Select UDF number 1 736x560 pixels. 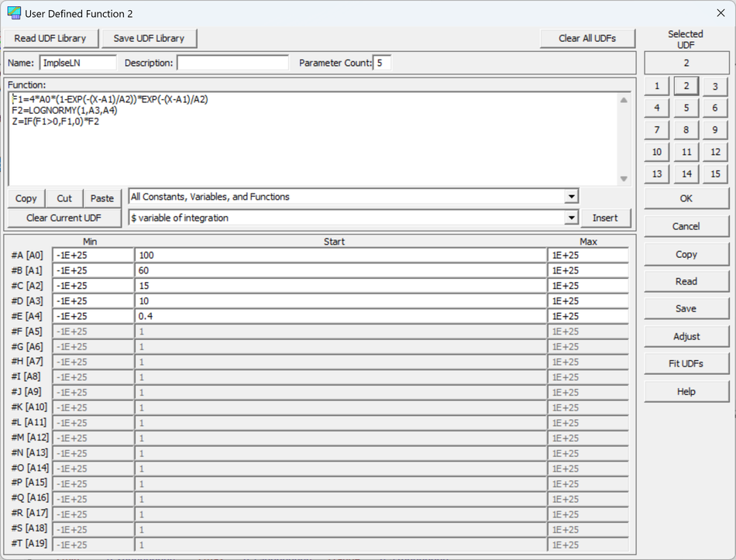click(657, 86)
